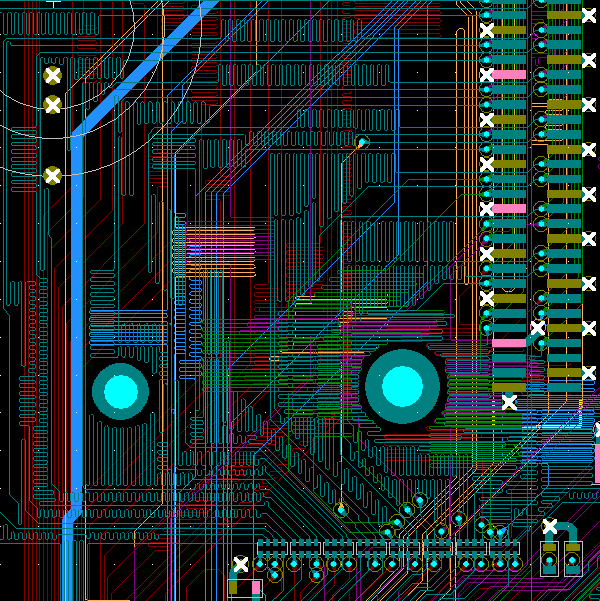Image resolution: width=600 pixels, height=601 pixels.
Task: Select left pad of bottom-right two-pad component
Action: pos(549,558)
